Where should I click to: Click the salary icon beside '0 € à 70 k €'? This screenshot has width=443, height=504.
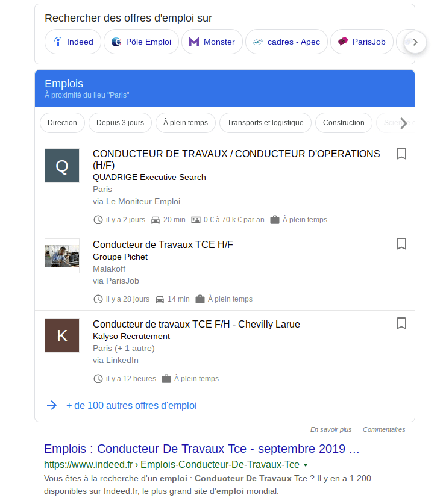(x=196, y=220)
